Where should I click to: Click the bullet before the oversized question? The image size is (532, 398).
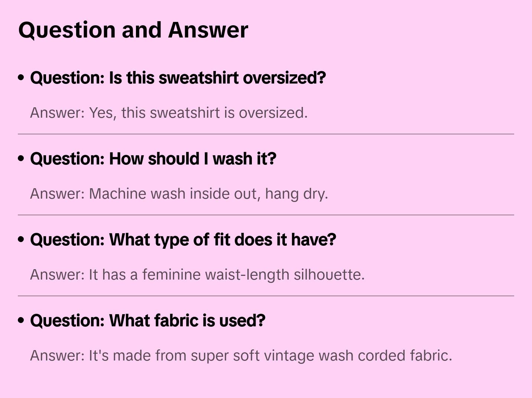[x=21, y=78]
